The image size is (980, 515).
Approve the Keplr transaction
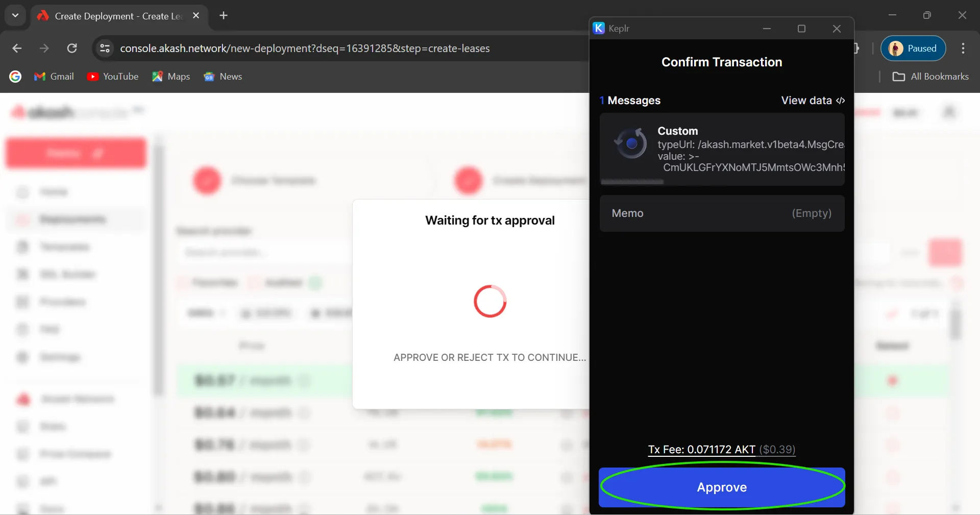click(x=721, y=487)
